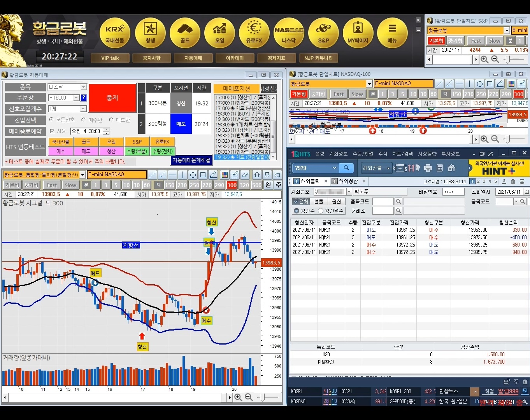Select the 매수만 radio option
The image size is (530, 420).
point(83,120)
